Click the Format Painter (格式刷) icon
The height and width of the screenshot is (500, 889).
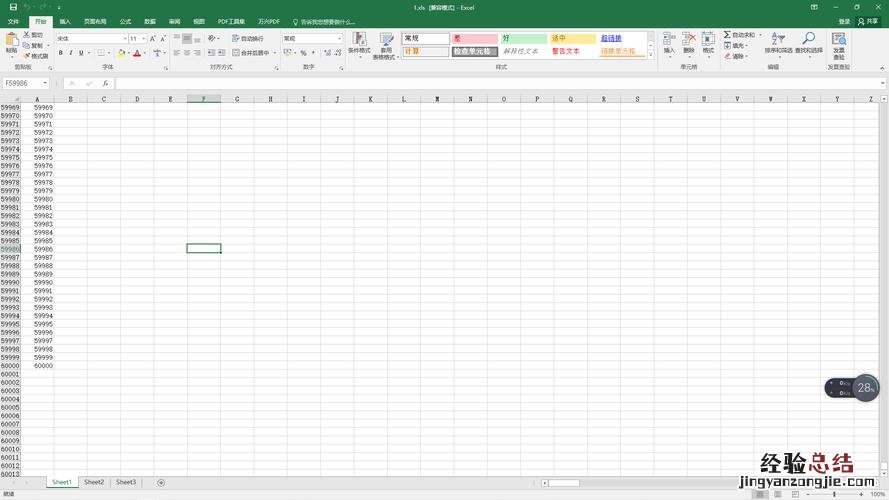(x=36, y=56)
